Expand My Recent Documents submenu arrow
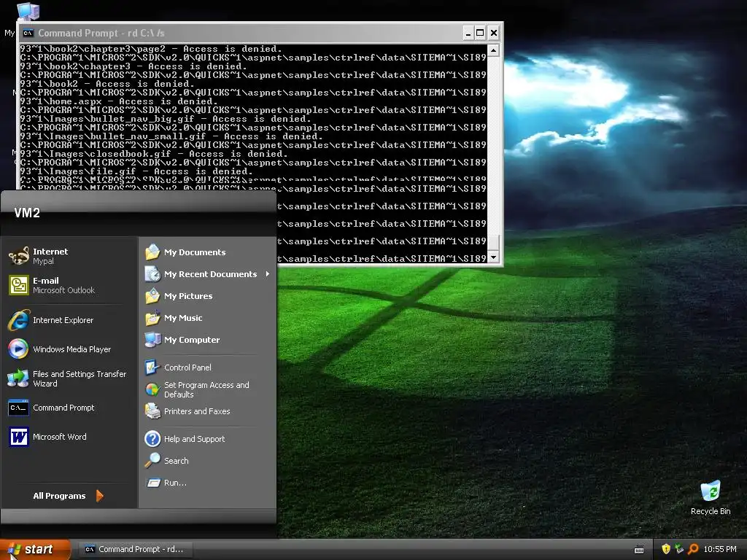Image resolution: width=747 pixels, height=560 pixels. 267,274
